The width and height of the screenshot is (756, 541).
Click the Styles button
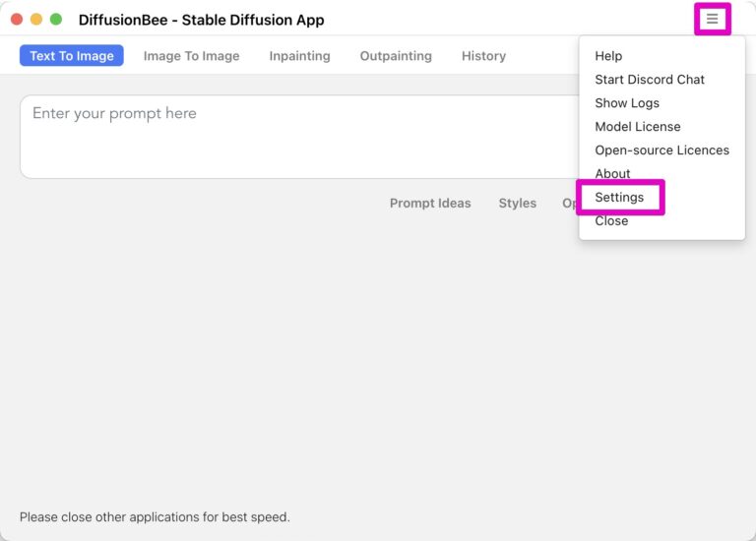tap(517, 204)
